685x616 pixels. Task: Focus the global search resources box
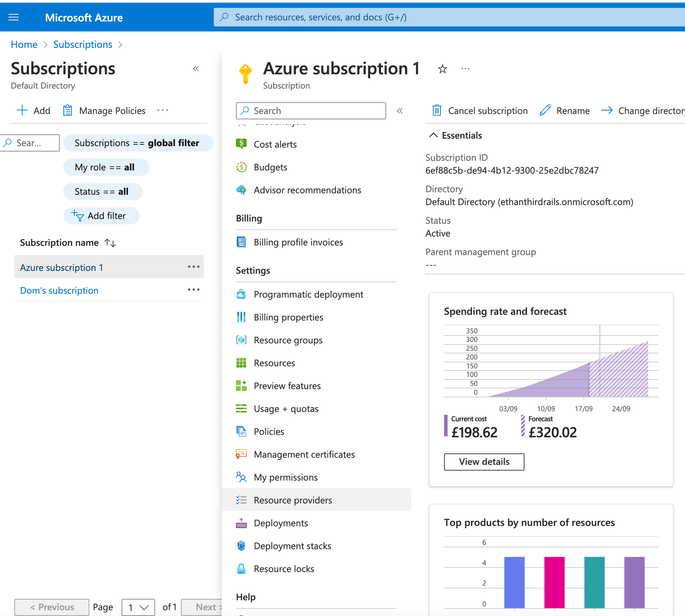pos(449,17)
